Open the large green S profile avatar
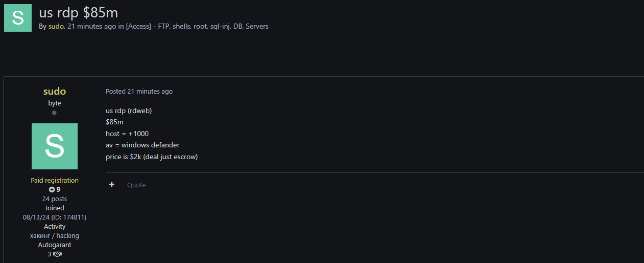 [x=55, y=146]
